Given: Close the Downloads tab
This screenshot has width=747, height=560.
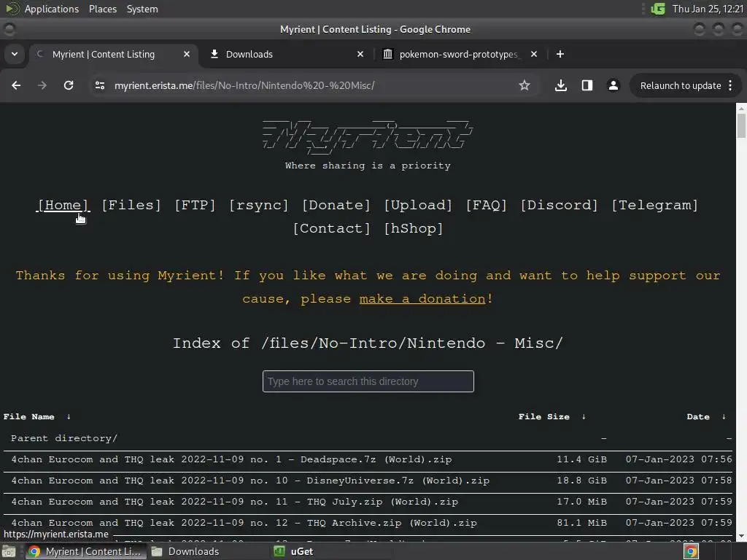Looking at the screenshot, I should click(360, 54).
